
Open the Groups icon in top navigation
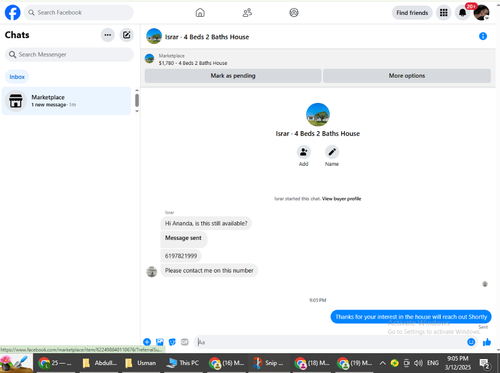[294, 13]
